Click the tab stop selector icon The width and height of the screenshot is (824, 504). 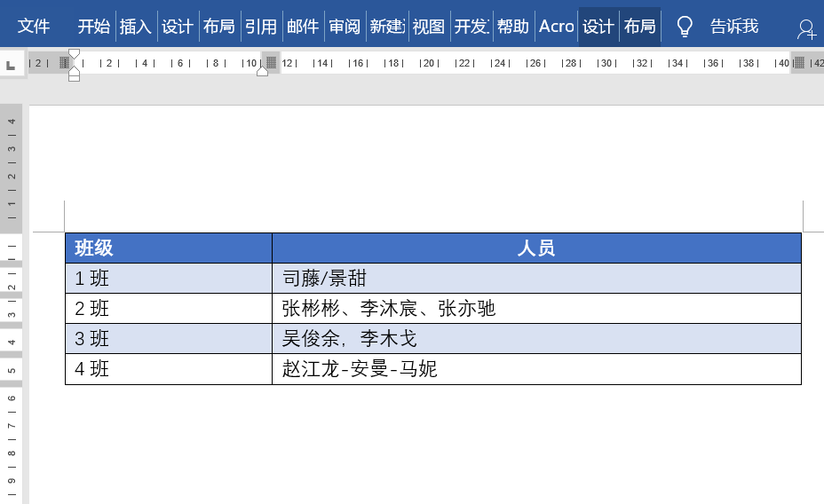point(11,65)
